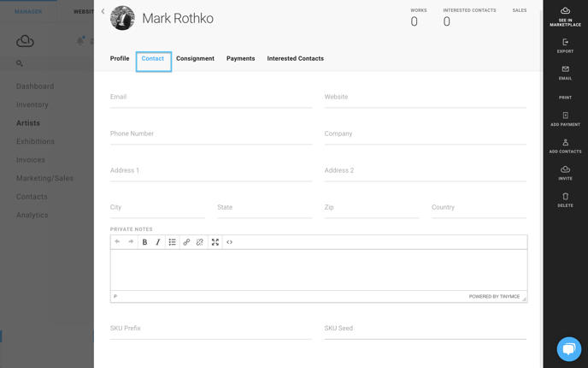Click the Interested Contacts count statistic

pyautogui.click(x=446, y=21)
